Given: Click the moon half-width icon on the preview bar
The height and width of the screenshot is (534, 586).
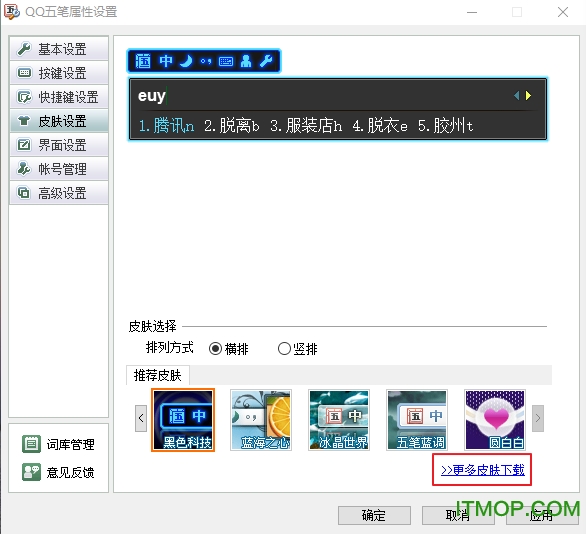Looking at the screenshot, I should [186, 61].
